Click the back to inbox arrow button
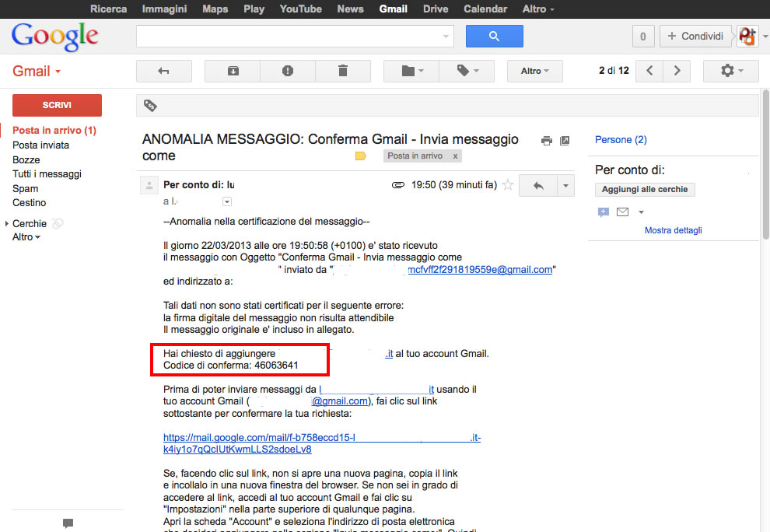The height and width of the screenshot is (532, 770). tap(163, 71)
